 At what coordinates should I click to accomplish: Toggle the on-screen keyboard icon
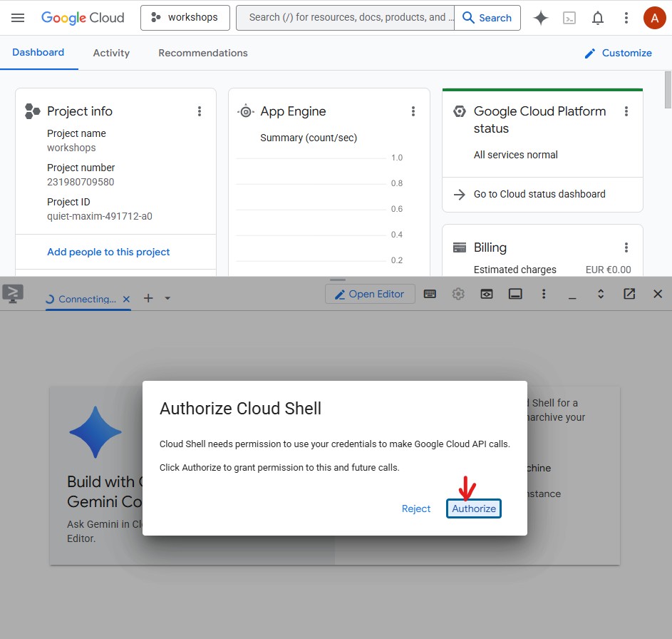point(430,294)
